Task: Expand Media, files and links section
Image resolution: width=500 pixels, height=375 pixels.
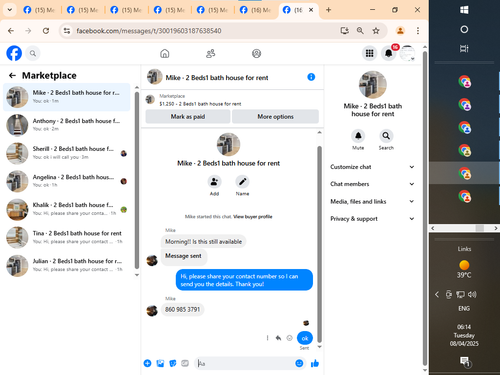Action: click(372, 201)
